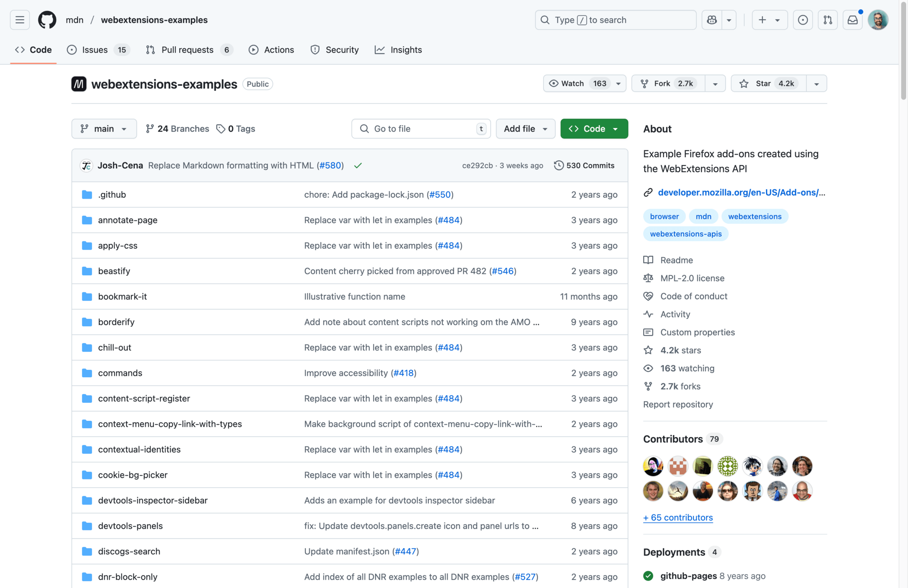Open the Create new plus dropdown
The image size is (908, 588).
(x=769, y=20)
